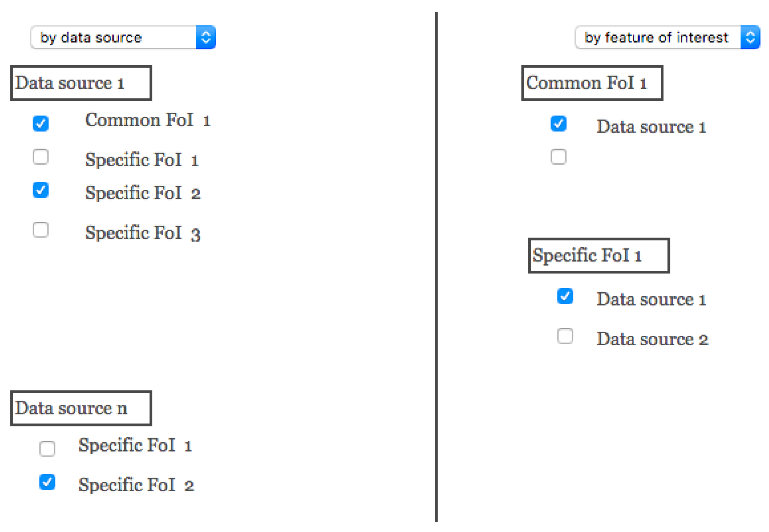
Task: Uncheck Common FoI 1 under Data source 1 header
Action: 41,124
